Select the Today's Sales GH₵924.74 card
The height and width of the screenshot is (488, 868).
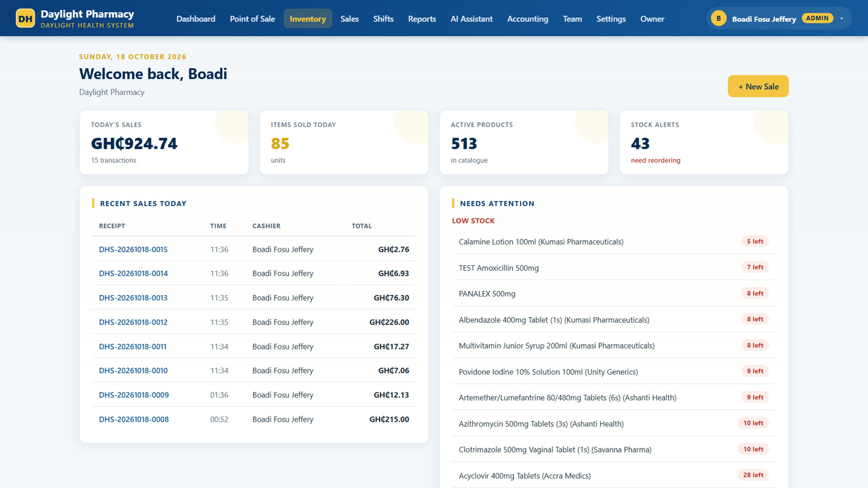coord(164,142)
